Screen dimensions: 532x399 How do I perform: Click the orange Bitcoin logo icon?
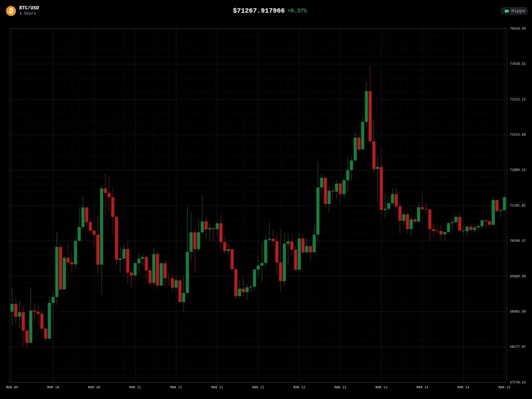pos(11,11)
